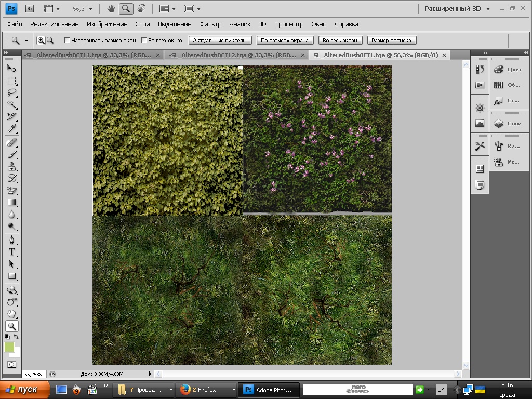Click 'Актуальные пикселы' button
Image resolution: width=532 pixels, height=399 pixels.
coord(221,40)
